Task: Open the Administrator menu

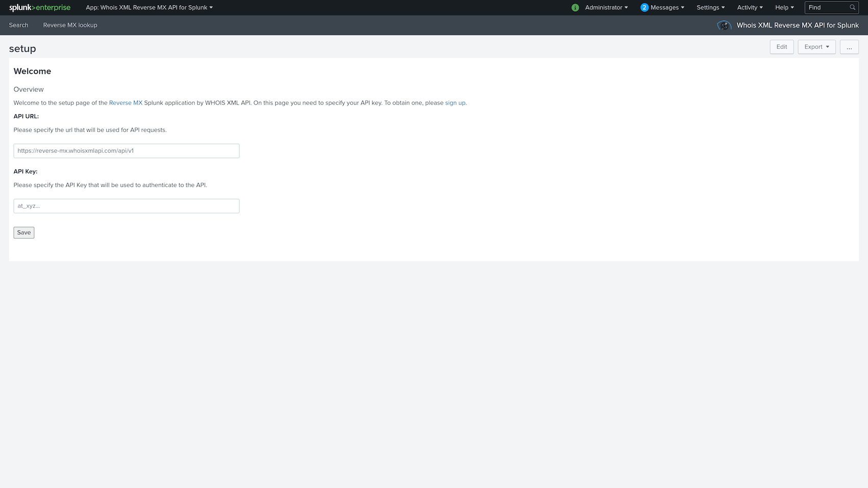Action: point(607,8)
